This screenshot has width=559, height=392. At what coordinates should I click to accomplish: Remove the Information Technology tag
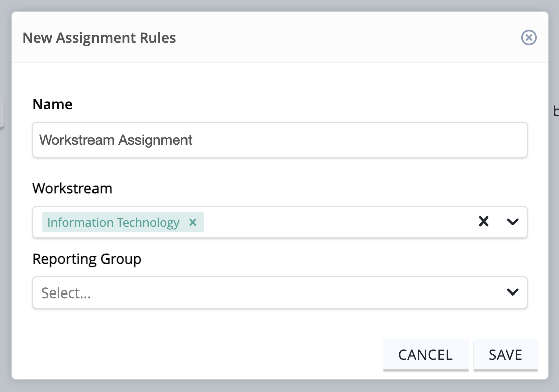point(193,222)
